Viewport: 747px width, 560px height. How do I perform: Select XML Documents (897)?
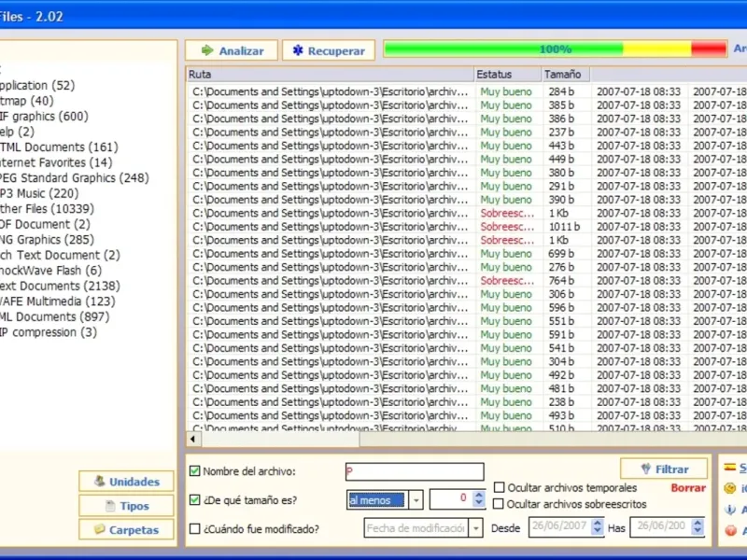tap(54, 316)
